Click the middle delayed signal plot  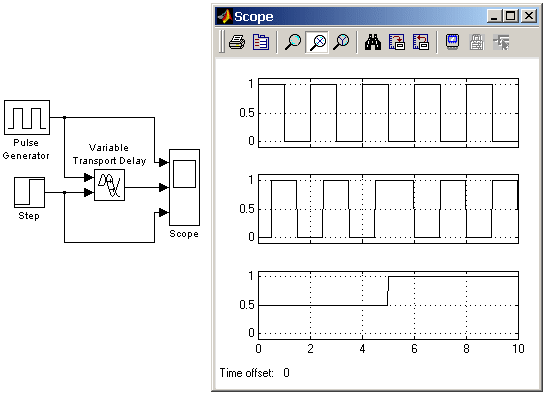coord(388,209)
